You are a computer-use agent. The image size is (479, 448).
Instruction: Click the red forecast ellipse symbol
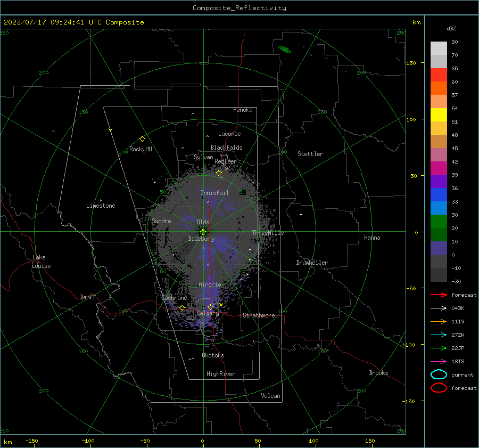pyautogui.click(x=439, y=388)
